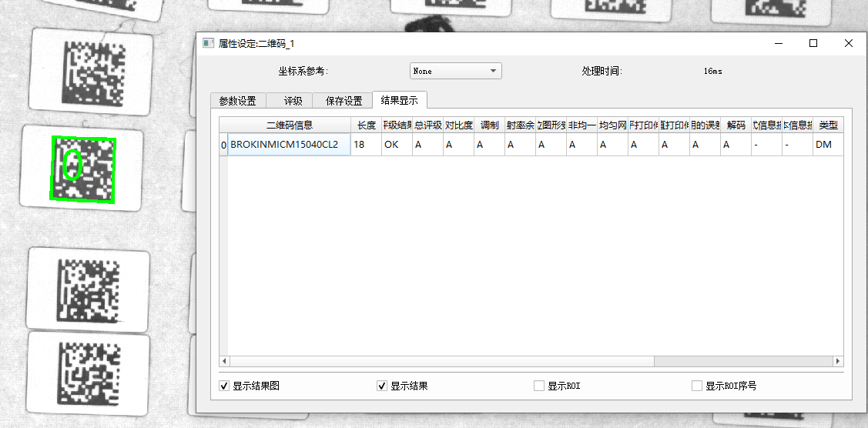The height and width of the screenshot is (428, 868).
Task: Close the 属性设定:二维码_1 dialog
Action: [x=849, y=44]
